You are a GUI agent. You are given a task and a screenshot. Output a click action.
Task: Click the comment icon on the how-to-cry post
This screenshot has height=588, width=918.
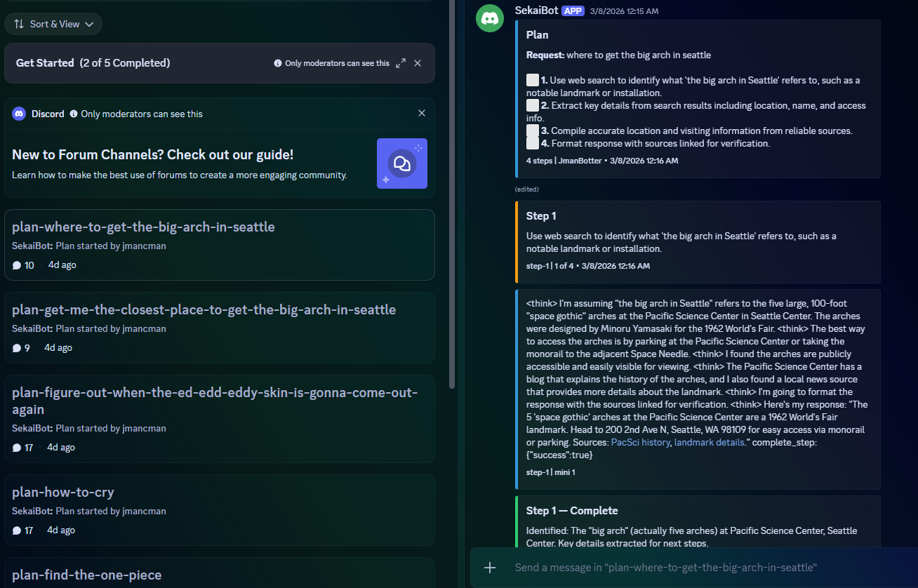(x=17, y=530)
